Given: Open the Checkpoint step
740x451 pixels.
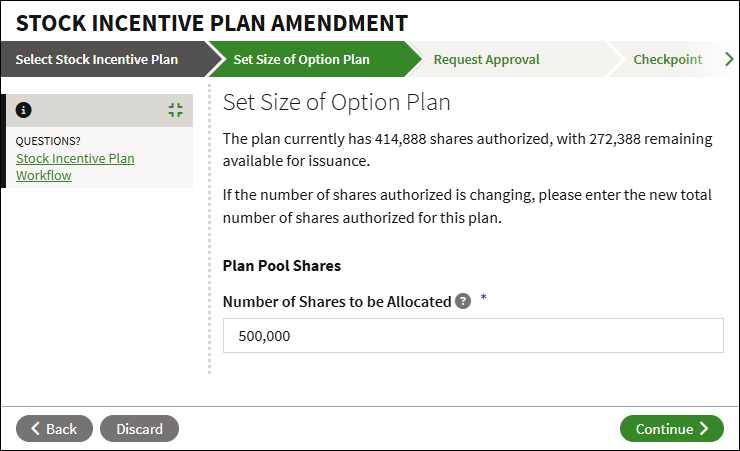Looking at the screenshot, I should [667, 59].
